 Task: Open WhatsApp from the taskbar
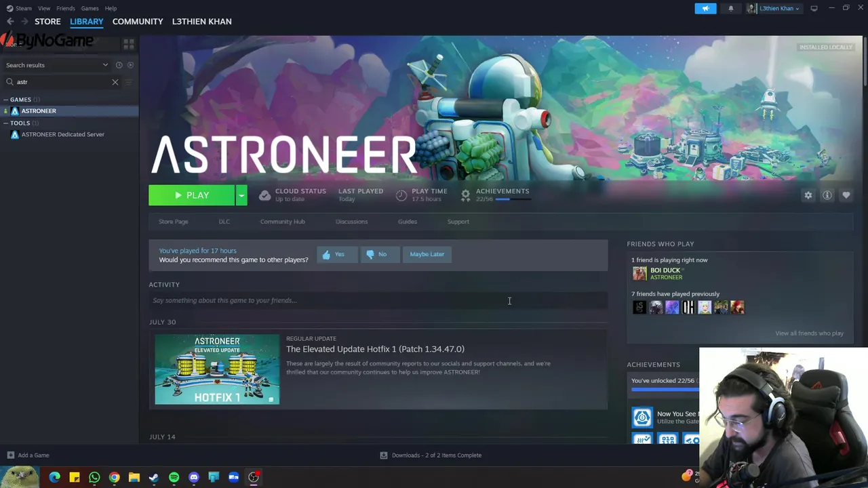(94, 477)
